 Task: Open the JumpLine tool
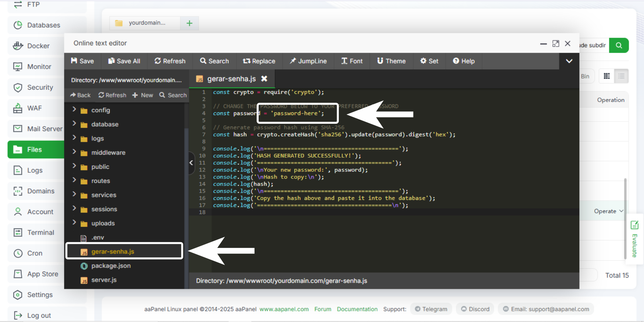point(308,61)
